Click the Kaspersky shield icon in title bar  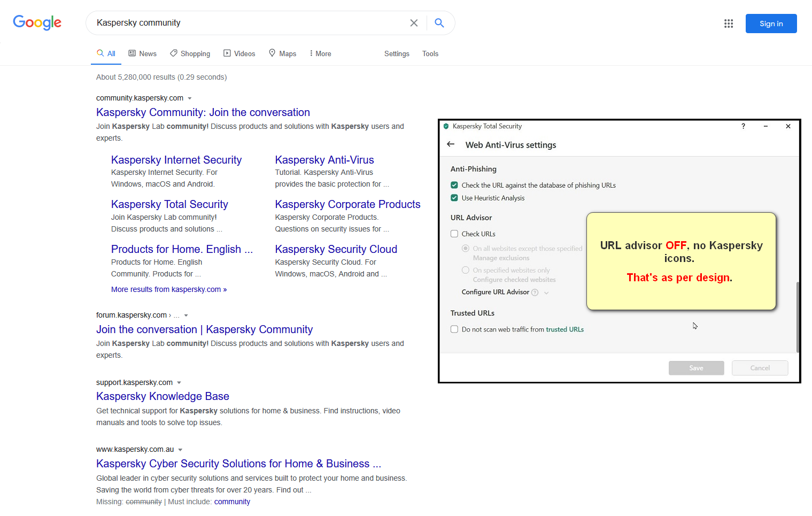446,126
